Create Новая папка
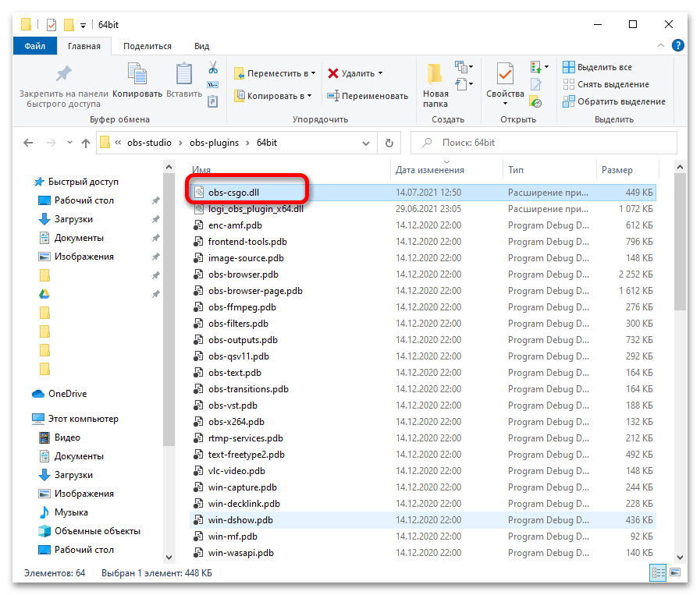700x595 pixels. pos(435,85)
